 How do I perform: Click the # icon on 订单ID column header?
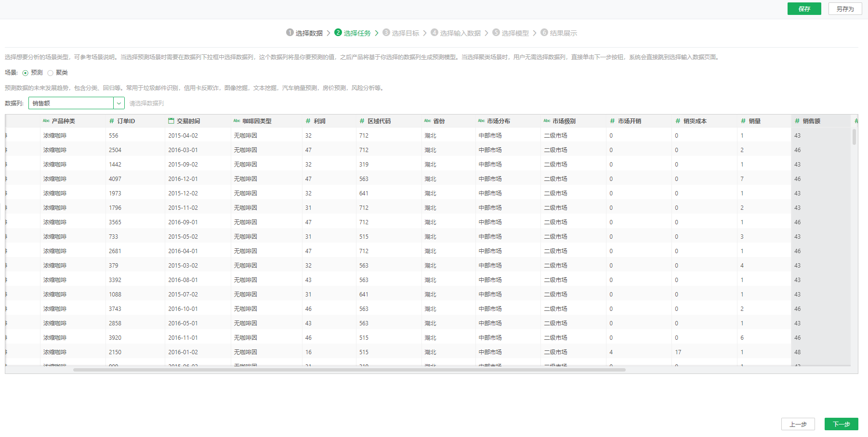click(x=111, y=121)
